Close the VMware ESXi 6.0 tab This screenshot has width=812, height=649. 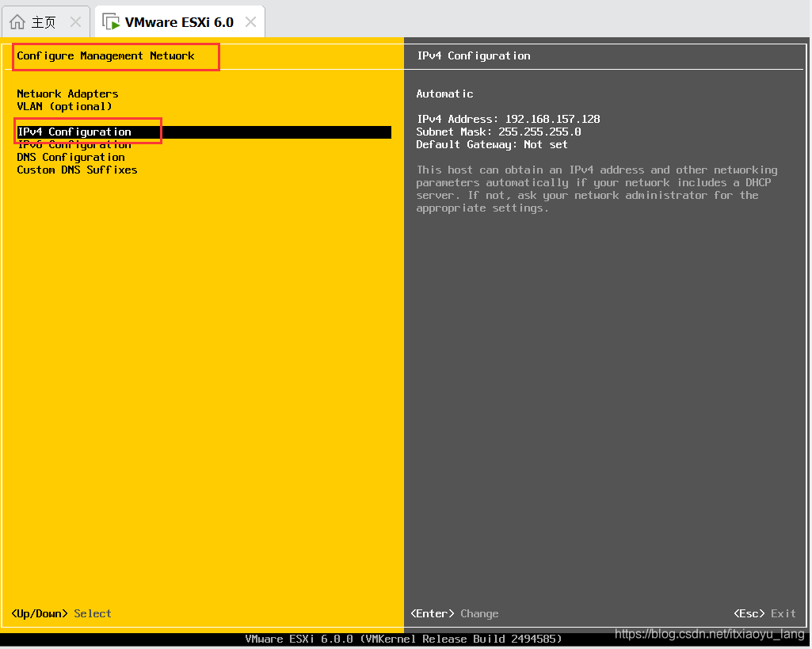tap(250, 21)
